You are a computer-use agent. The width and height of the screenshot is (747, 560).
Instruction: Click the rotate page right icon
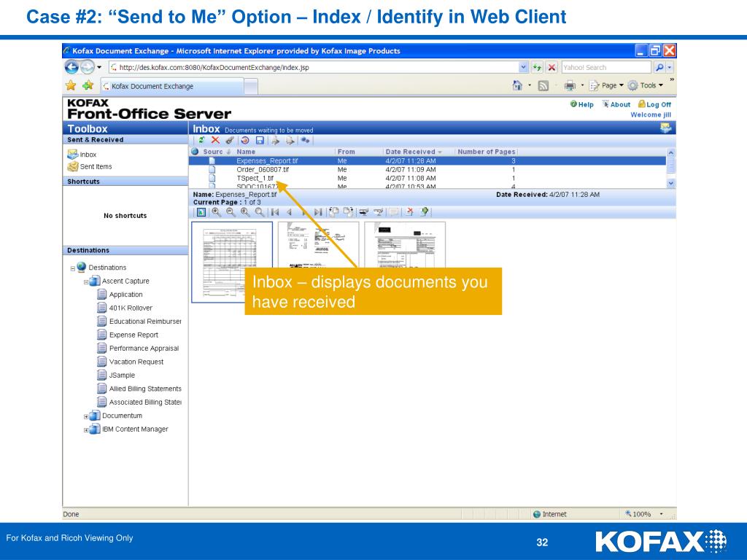click(x=348, y=212)
